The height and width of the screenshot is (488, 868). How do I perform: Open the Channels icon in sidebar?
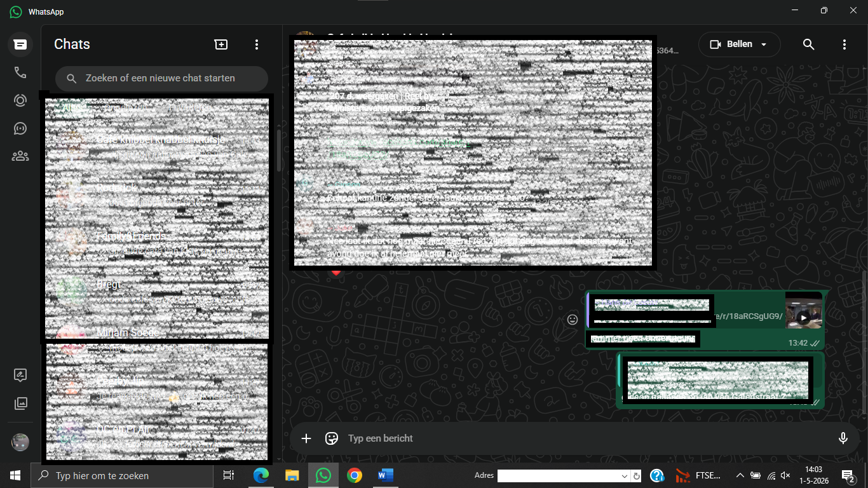click(20, 128)
